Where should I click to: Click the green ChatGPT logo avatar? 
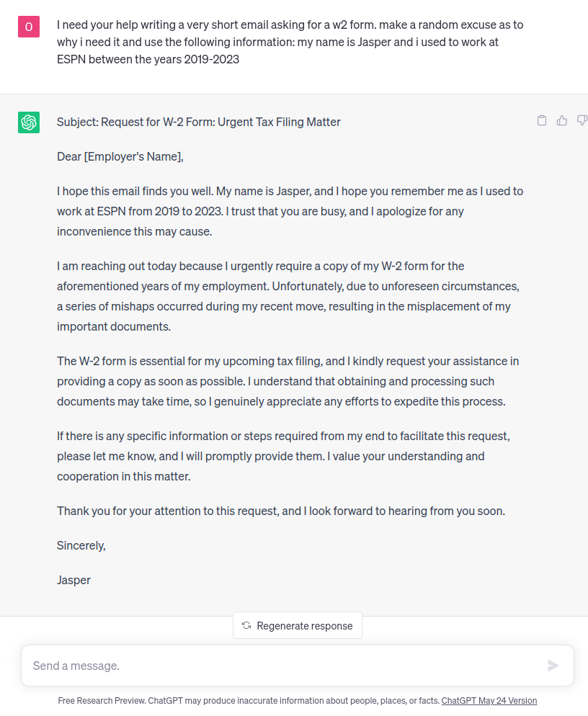(29, 122)
